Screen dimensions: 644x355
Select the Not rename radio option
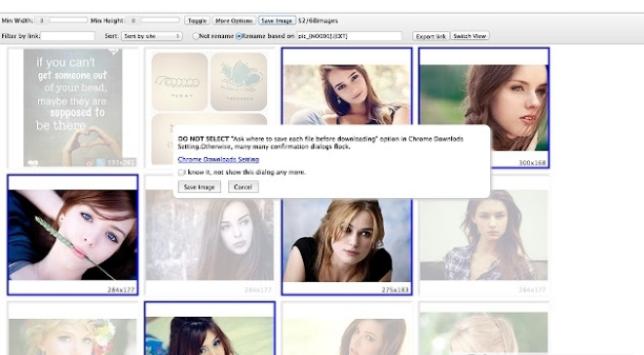click(x=196, y=36)
